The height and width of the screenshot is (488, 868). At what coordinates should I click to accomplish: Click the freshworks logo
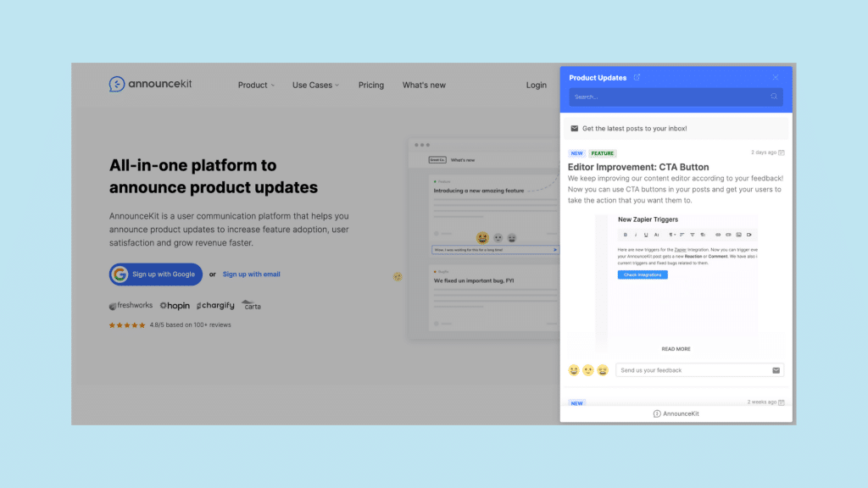click(x=131, y=305)
